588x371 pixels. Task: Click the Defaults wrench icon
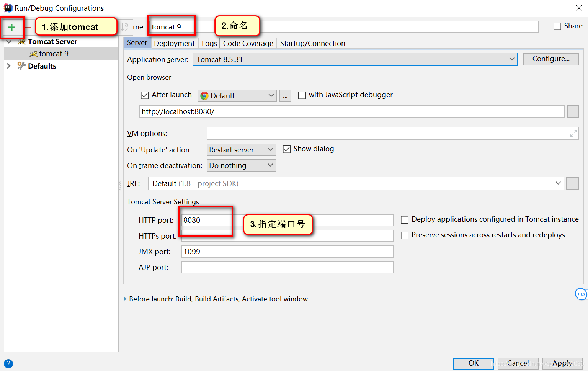coord(21,66)
